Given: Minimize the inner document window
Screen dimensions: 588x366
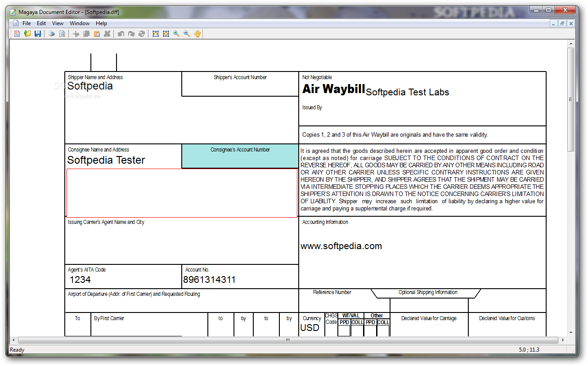Looking at the screenshot, I should [554, 23].
